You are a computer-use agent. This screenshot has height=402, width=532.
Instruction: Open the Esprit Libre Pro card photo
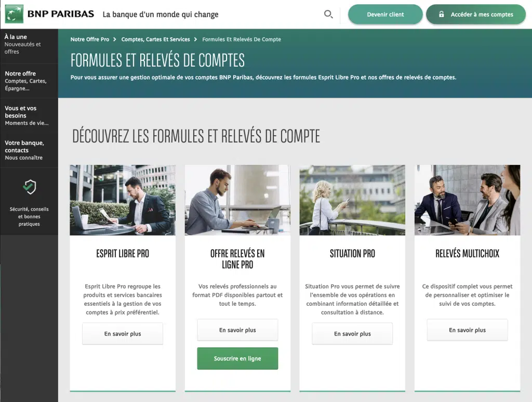click(x=123, y=200)
